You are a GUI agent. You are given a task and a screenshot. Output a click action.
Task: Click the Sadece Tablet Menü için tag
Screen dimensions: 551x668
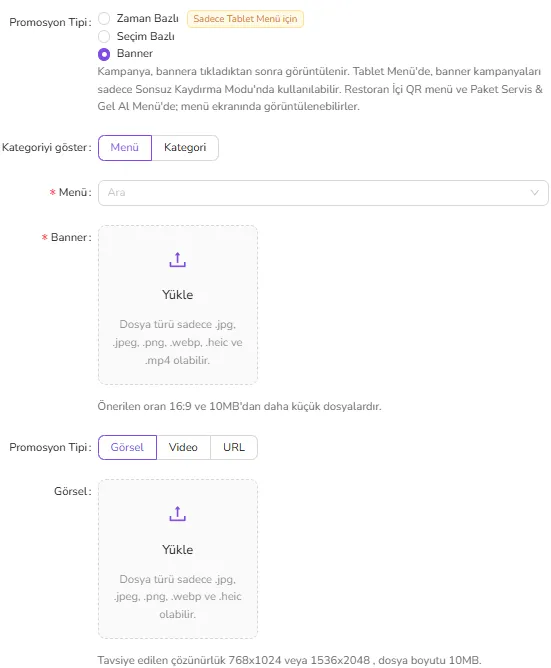245,19
